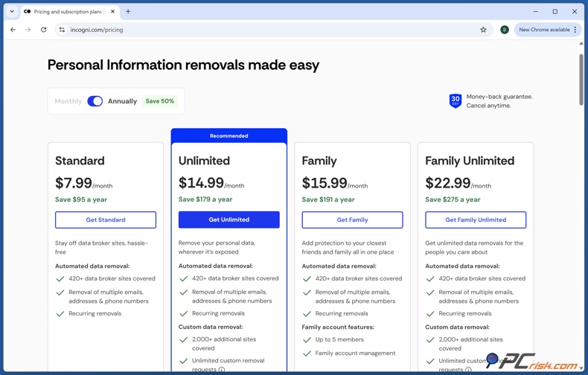Open Chrome's three-dot menu

575,30
